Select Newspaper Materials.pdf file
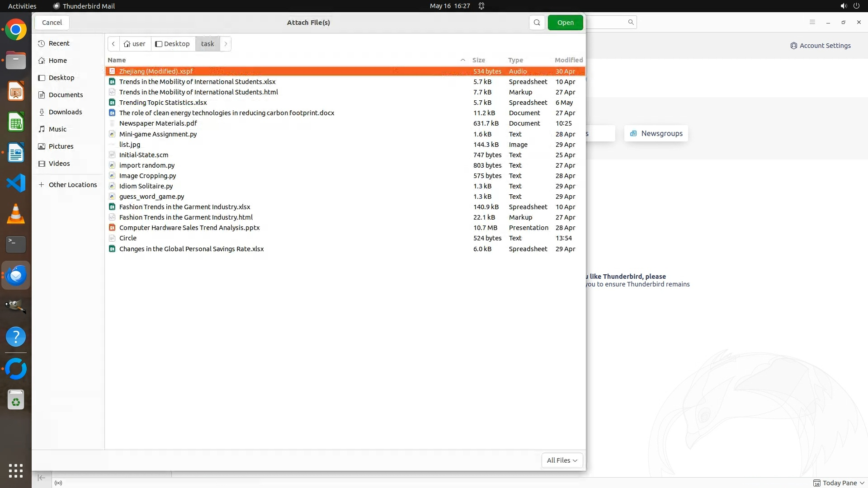The image size is (868, 488). pos(158,123)
